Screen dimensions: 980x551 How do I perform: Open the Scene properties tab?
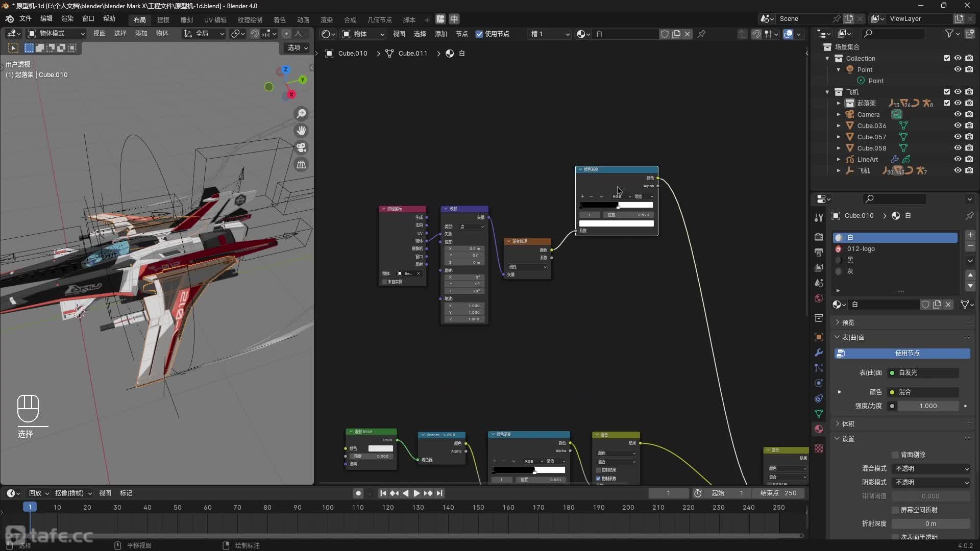pyautogui.click(x=819, y=283)
